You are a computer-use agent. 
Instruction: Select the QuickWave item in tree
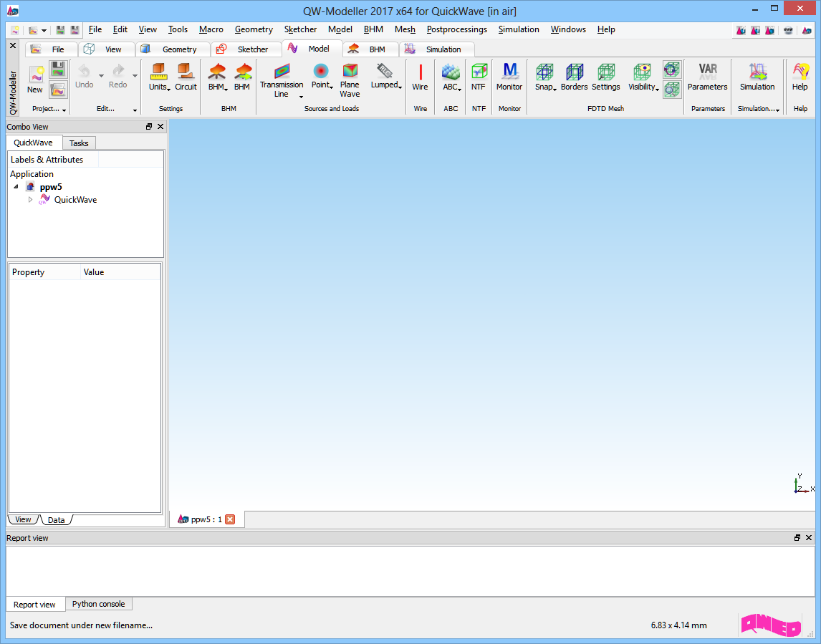coord(75,199)
